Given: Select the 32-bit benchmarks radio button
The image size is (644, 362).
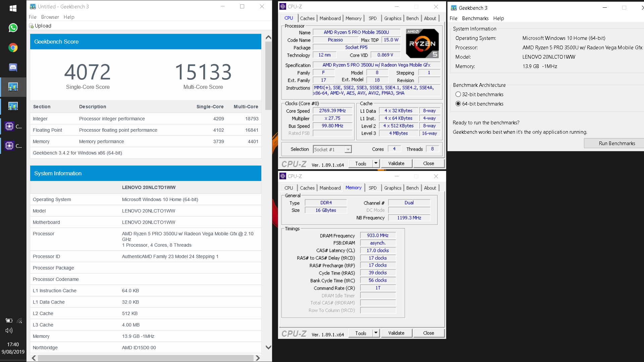Looking at the screenshot, I should [458, 95].
